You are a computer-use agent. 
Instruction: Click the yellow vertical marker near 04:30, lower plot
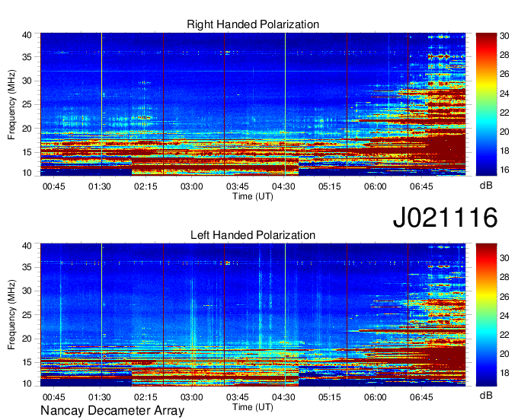[x=286, y=315]
